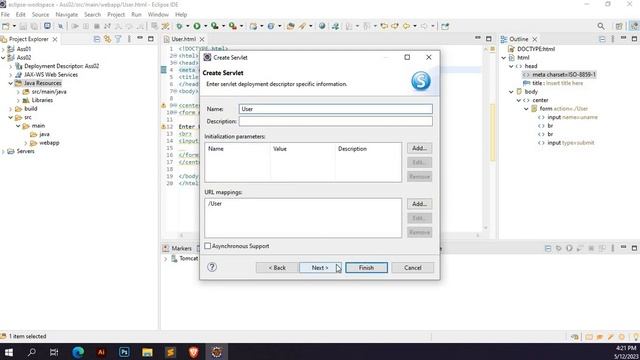Open Project Explorer view menu dots
The height and width of the screenshot is (360, 640).
tap(129, 39)
